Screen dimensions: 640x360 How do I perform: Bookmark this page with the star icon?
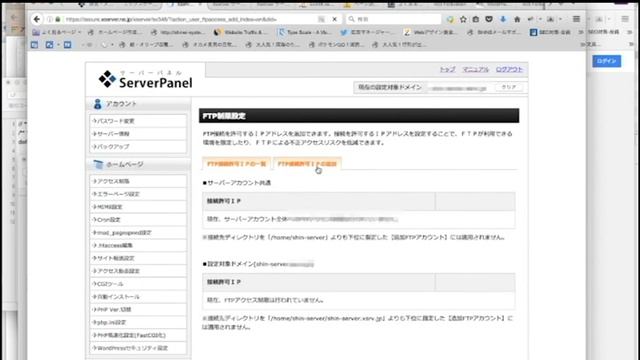click(463, 19)
